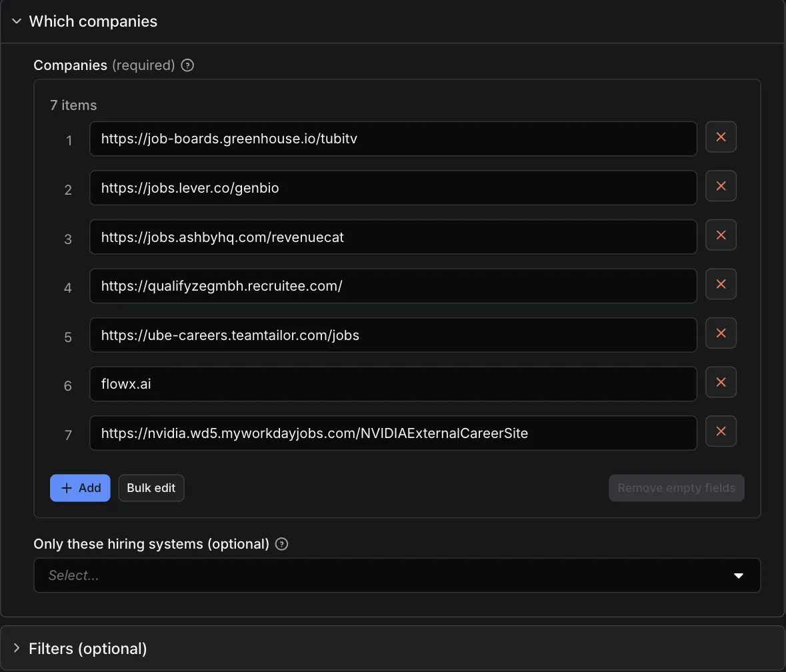The width and height of the screenshot is (786, 672).
Task: Click the 'Only these hiring systems (optional)' label
Action: (151, 544)
